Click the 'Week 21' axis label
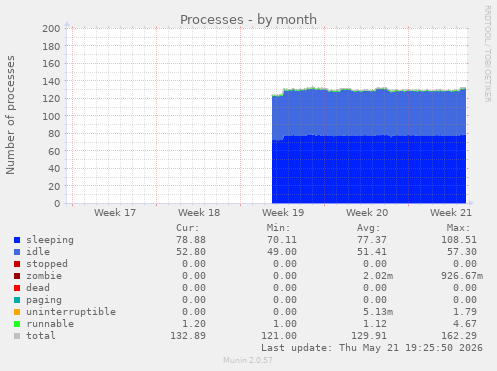Viewport: 497px width, 371px height. 451,213
